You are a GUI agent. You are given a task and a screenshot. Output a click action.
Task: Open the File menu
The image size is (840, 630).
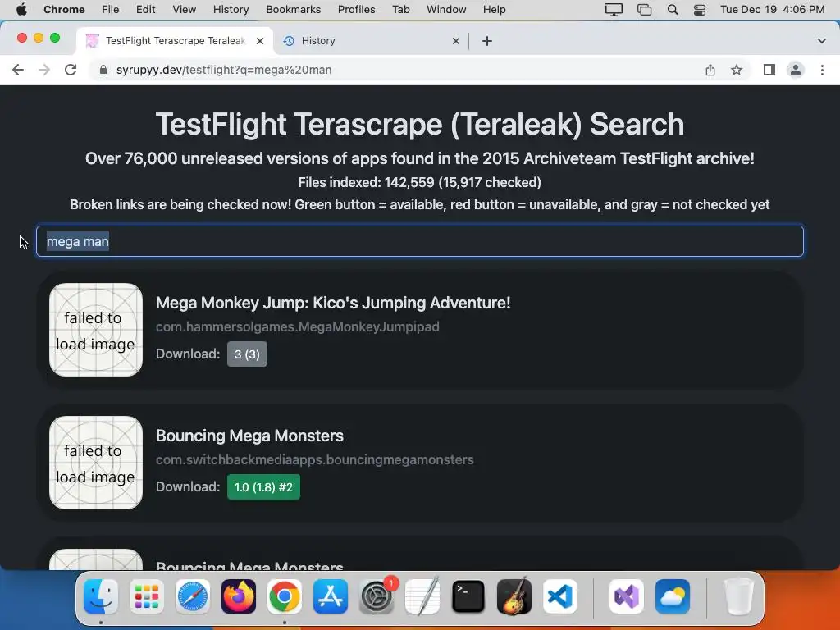point(111,9)
